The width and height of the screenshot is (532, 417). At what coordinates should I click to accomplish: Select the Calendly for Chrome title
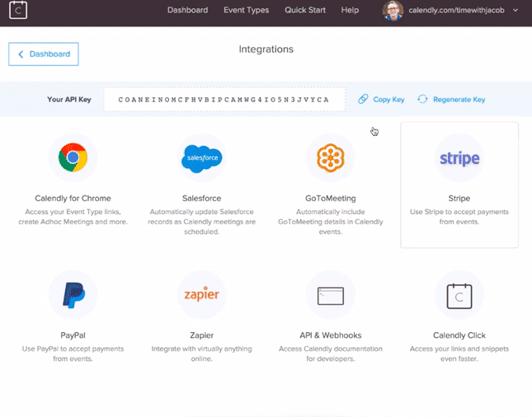[x=73, y=199]
